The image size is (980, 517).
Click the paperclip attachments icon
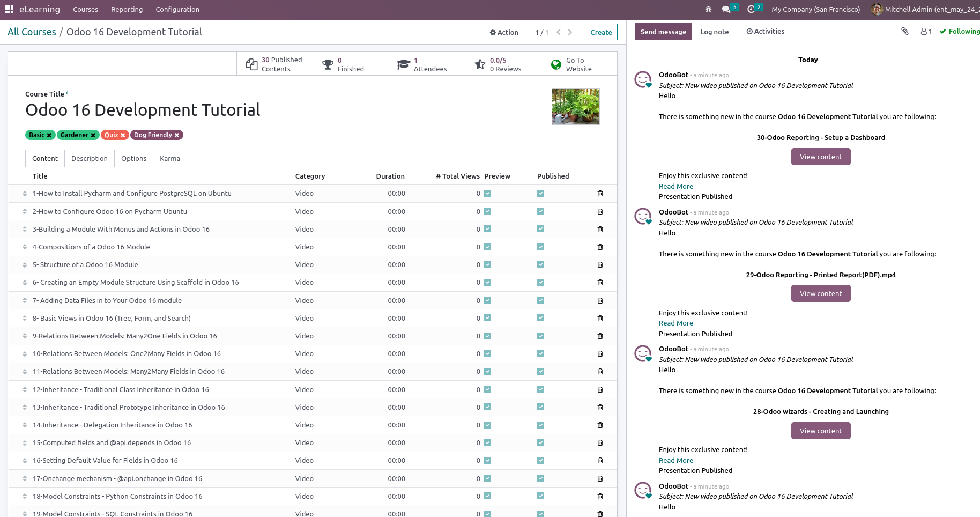[x=905, y=32]
